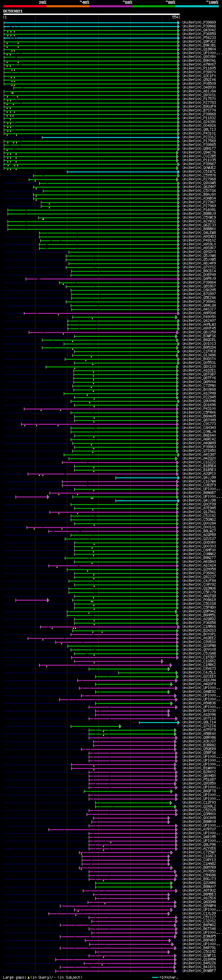Click the cyan alignment bar for UniRef100_P23312

click(x=110, y=137)
